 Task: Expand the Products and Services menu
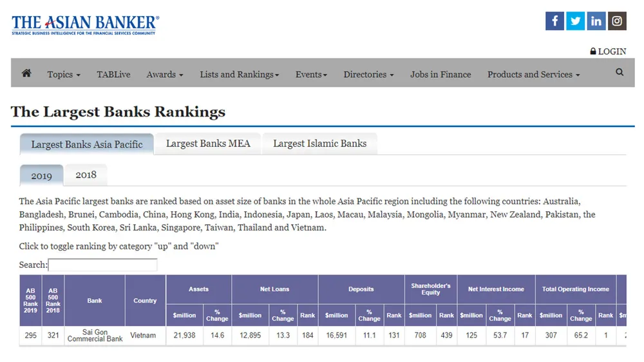point(533,75)
